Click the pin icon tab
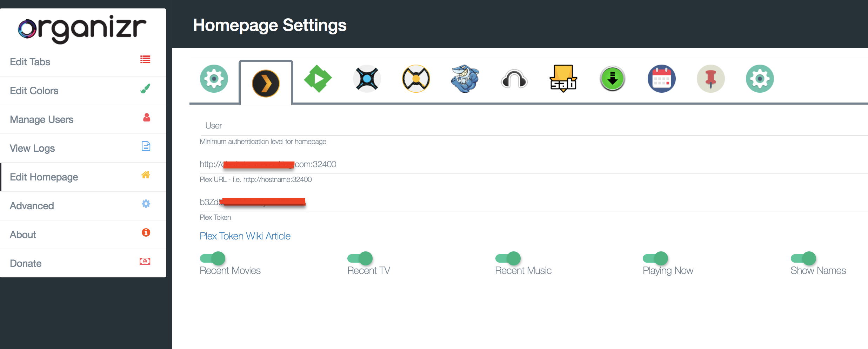868x349 pixels. pos(710,79)
